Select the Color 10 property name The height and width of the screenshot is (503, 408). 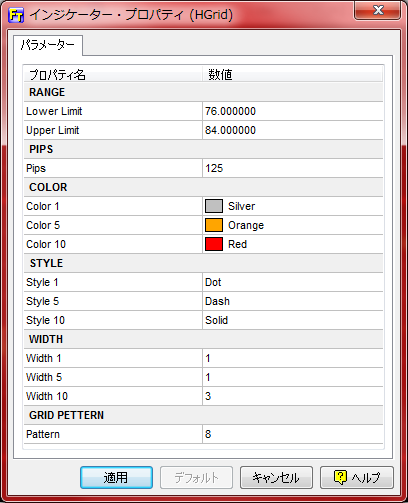(46, 244)
